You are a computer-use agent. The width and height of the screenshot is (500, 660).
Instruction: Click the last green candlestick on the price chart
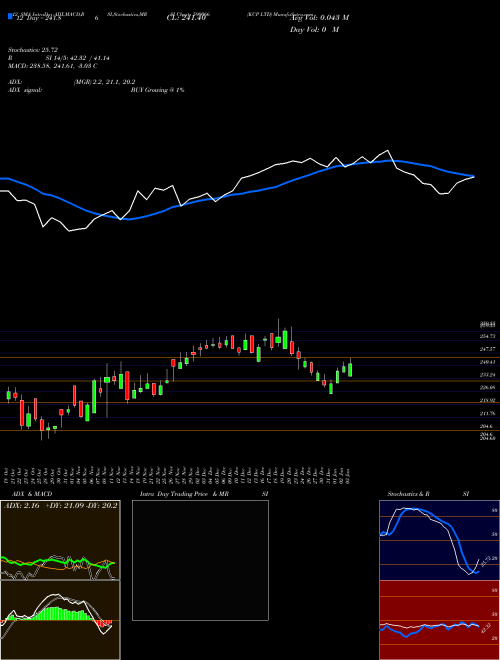350,369
